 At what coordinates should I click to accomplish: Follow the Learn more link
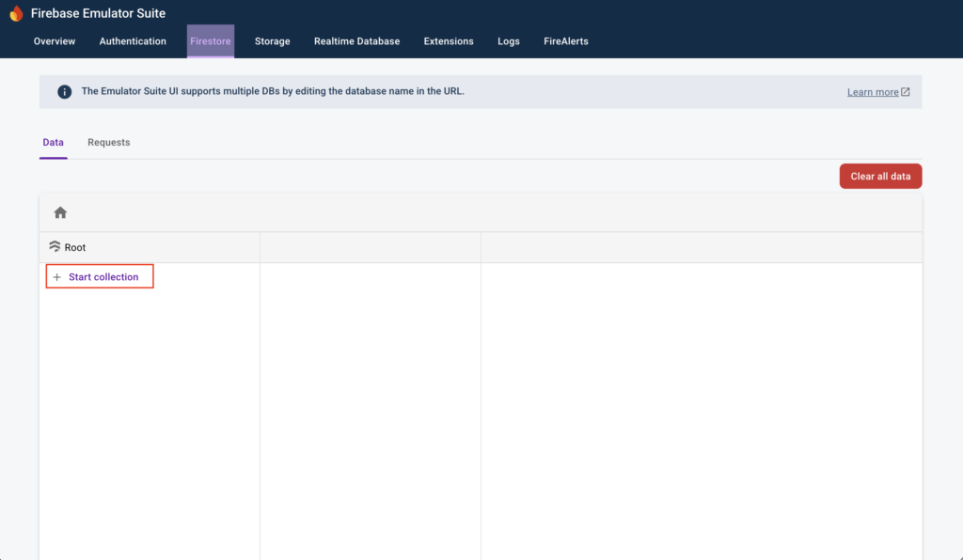click(x=873, y=92)
